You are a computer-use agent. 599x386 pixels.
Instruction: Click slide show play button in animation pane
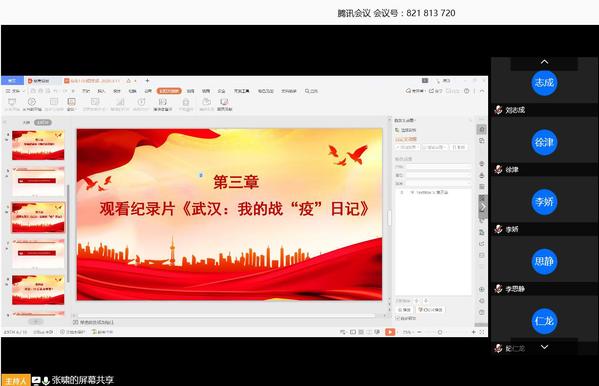click(x=430, y=310)
